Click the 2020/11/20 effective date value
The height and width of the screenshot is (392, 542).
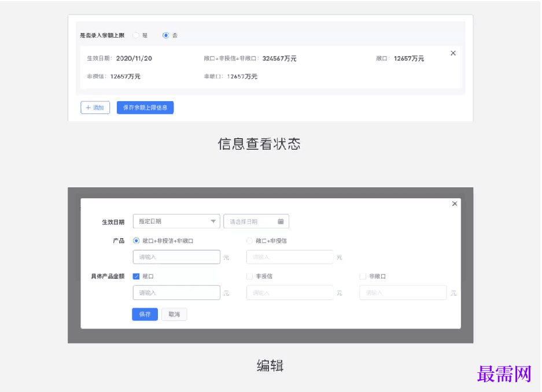tap(134, 58)
